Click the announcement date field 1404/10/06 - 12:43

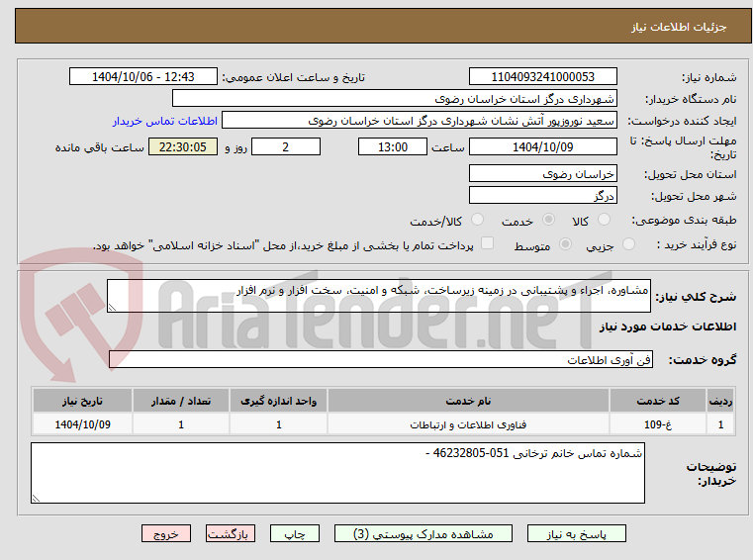coord(143,77)
